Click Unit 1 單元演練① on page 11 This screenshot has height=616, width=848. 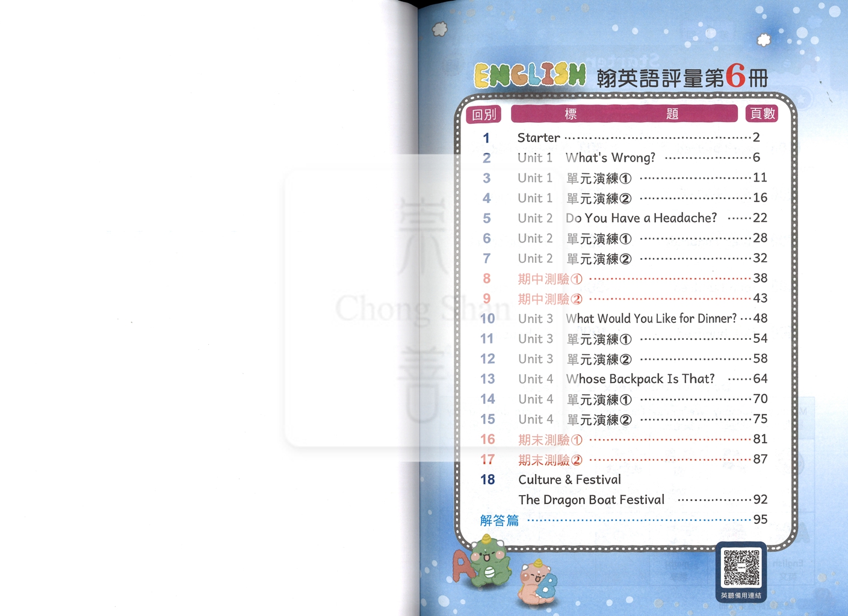pos(623,178)
